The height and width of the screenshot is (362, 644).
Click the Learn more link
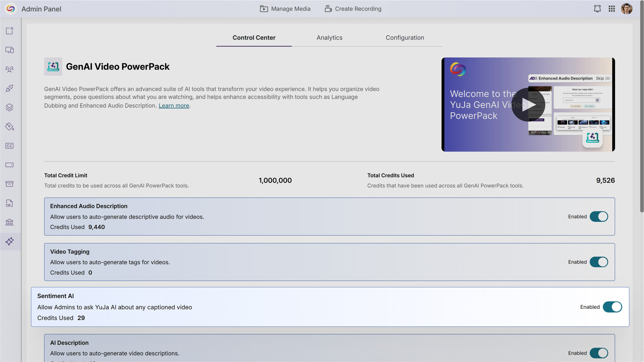pos(174,106)
